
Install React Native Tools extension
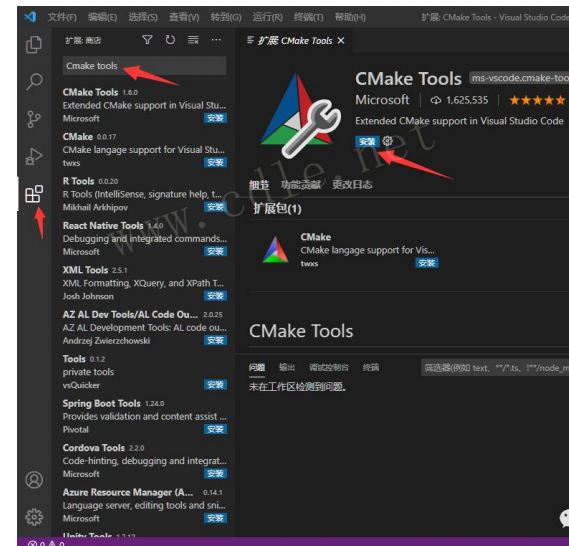click(215, 251)
